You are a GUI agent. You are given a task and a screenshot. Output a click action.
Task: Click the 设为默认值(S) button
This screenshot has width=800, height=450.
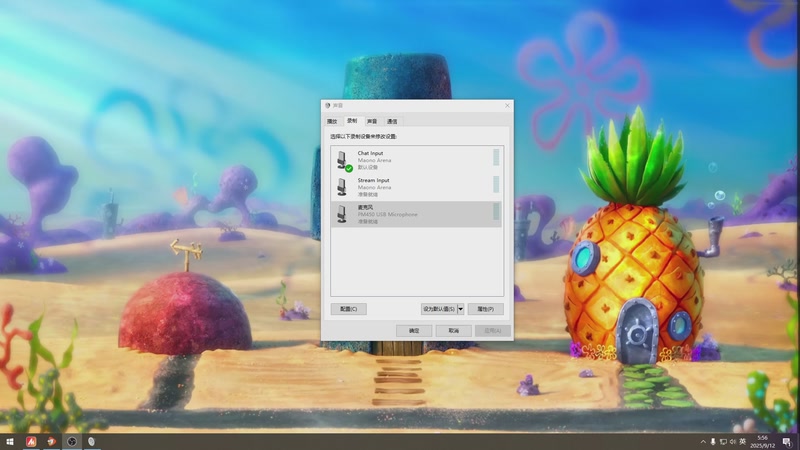pos(439,309)
